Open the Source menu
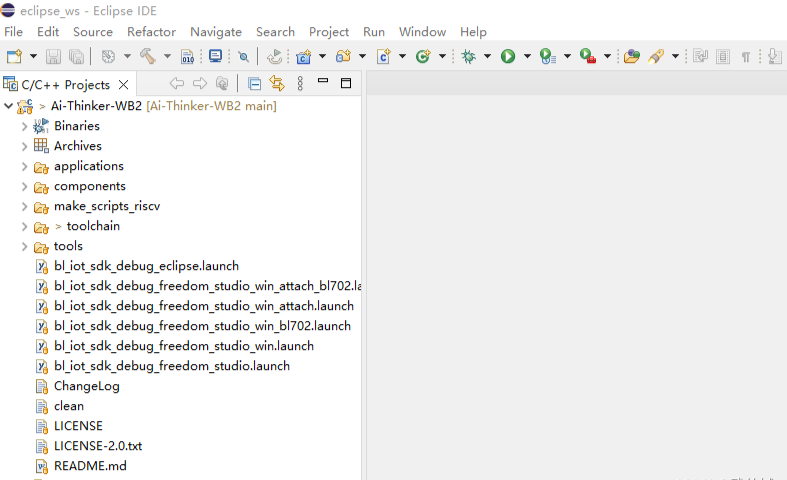 (93, 32)
